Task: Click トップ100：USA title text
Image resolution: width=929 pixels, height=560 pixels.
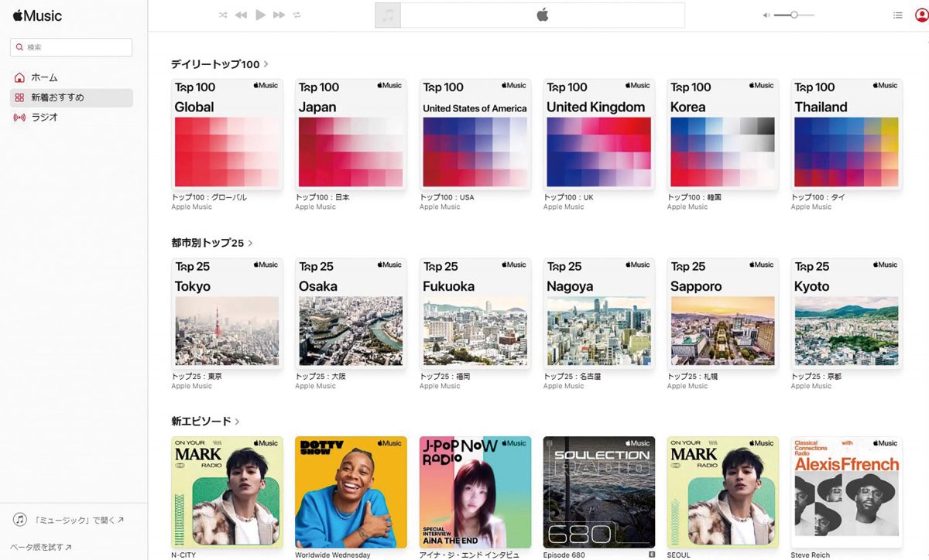Action: [x=447, y=197]
